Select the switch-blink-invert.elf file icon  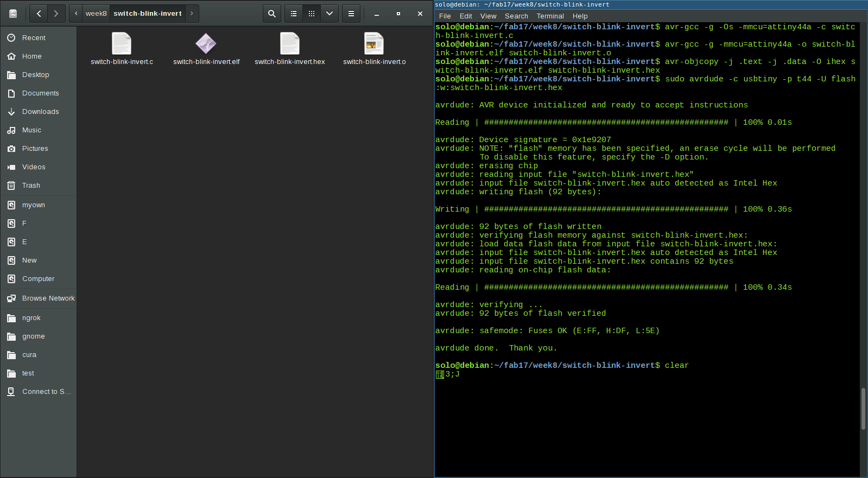click(206, 43)
